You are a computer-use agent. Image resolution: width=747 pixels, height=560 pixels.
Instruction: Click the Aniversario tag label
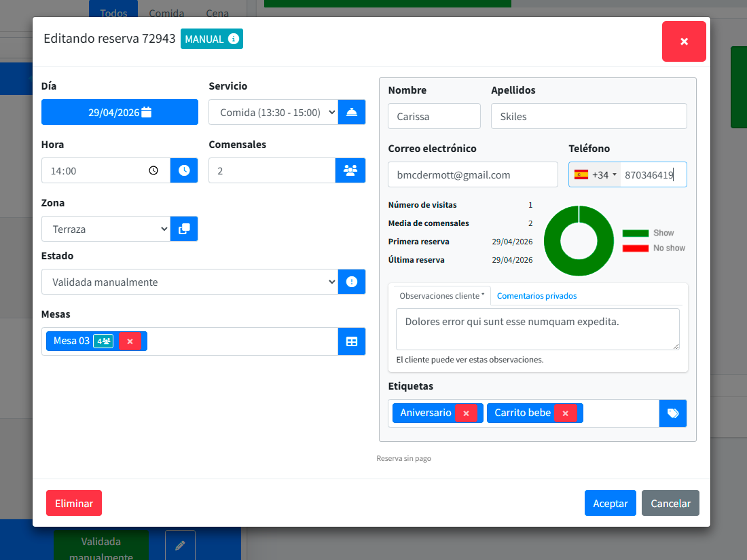[x=425, y=413]
